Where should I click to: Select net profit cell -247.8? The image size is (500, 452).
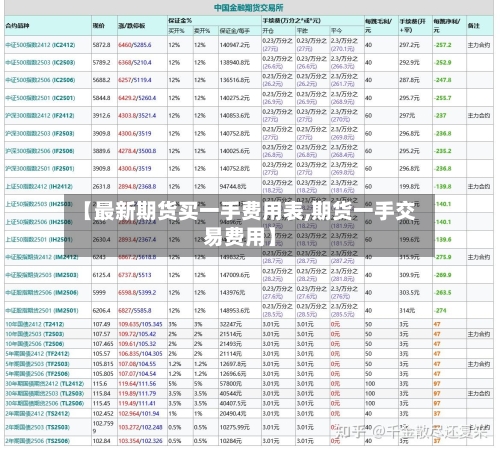[443, 80]
